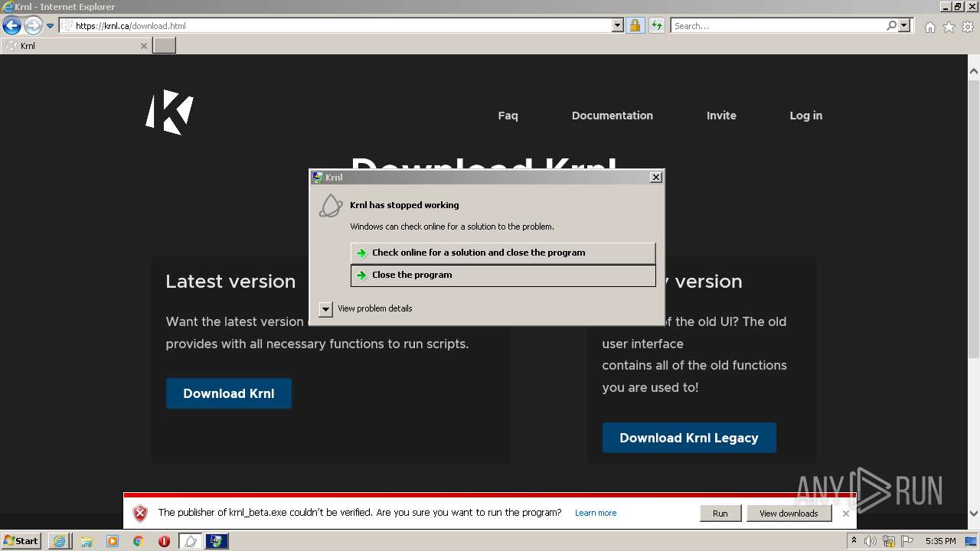Click Run in the download notification bar
The height and width of the screenshot is (551, 980).
tap(720, 514)
